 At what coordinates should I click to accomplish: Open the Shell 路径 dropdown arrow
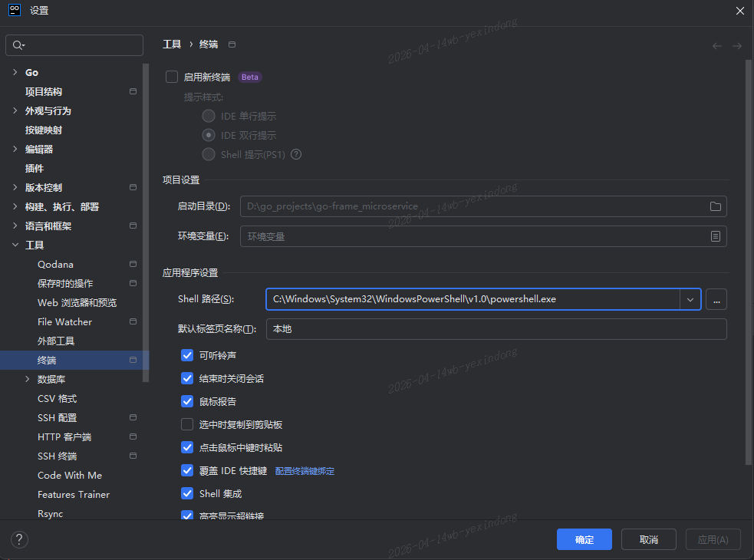(690, 299)
